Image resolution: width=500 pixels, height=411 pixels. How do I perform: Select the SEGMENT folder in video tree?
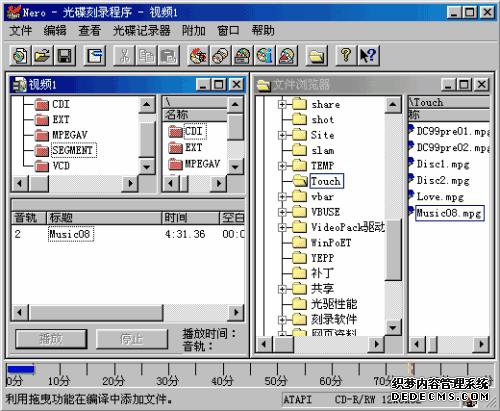[73, 150]
